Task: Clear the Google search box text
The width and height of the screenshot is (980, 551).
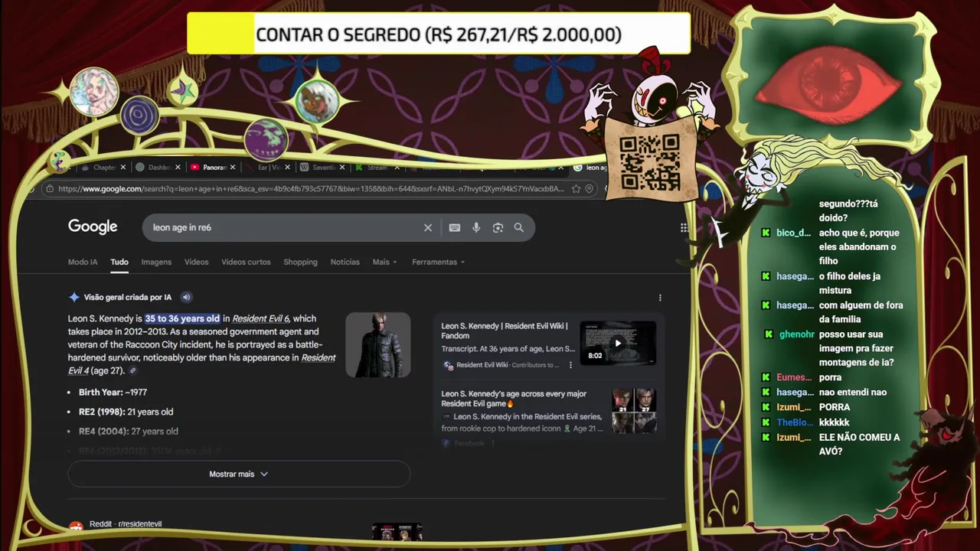Action: (x=428, y=227)
